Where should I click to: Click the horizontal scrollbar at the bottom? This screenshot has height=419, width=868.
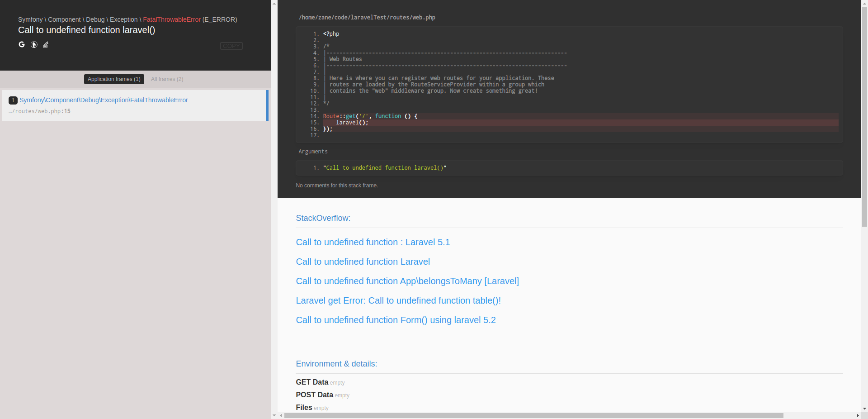533,415
